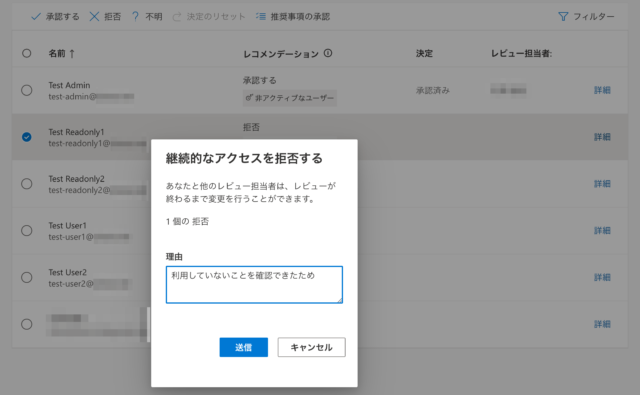Click the 理由 reason text box
This screenshot has height=395, width=640.
254,285
